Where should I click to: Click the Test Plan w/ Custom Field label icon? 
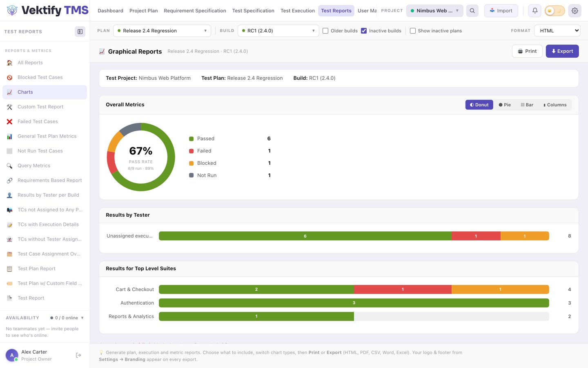pos(9,283)
